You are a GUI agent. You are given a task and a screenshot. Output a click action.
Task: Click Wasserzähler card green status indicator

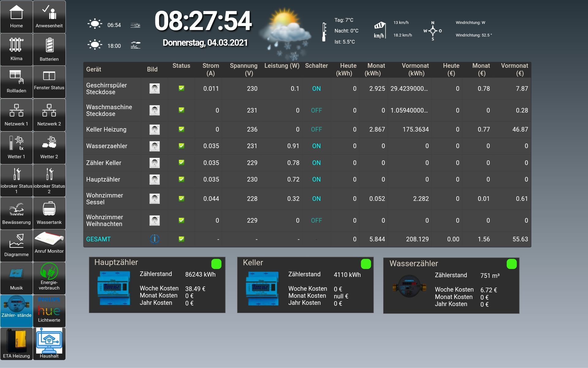[511, 264]
